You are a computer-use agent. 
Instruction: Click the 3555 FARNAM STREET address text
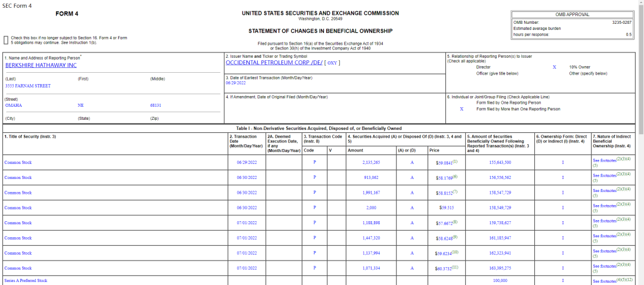click(28, 86)
